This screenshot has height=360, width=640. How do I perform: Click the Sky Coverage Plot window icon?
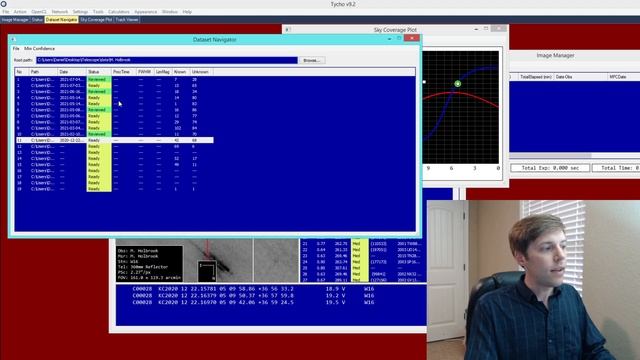coord(287,30)
